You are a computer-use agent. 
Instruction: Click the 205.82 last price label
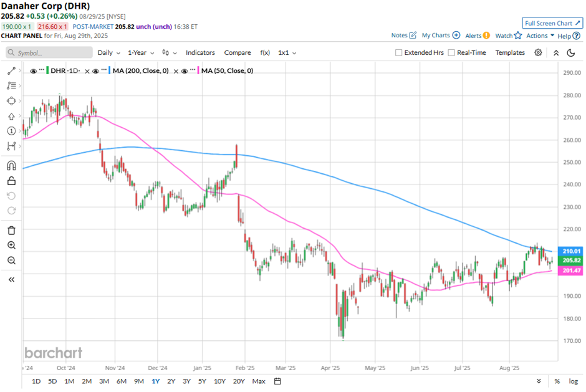(x=570, y=261)
